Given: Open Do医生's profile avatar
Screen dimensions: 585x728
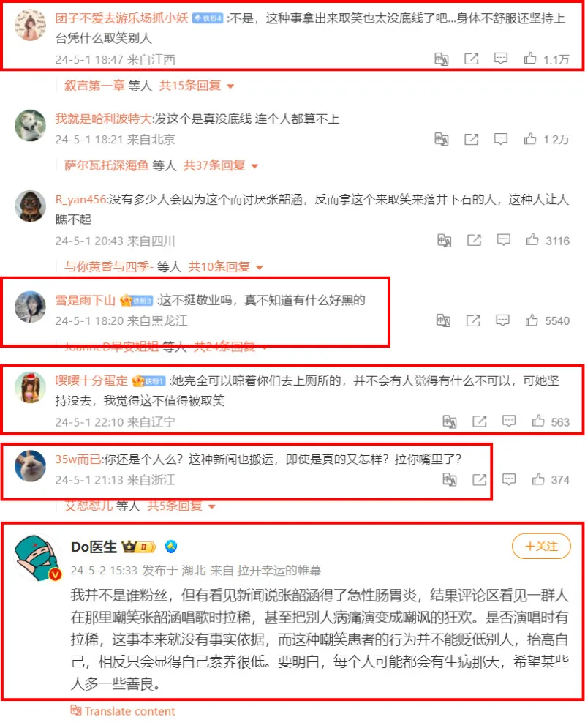Looking at the screenshot, I should (x=37, y=557).
